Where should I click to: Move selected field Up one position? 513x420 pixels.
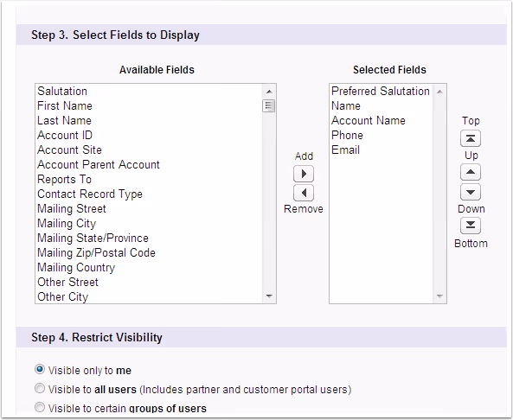(x=471, y=172)
